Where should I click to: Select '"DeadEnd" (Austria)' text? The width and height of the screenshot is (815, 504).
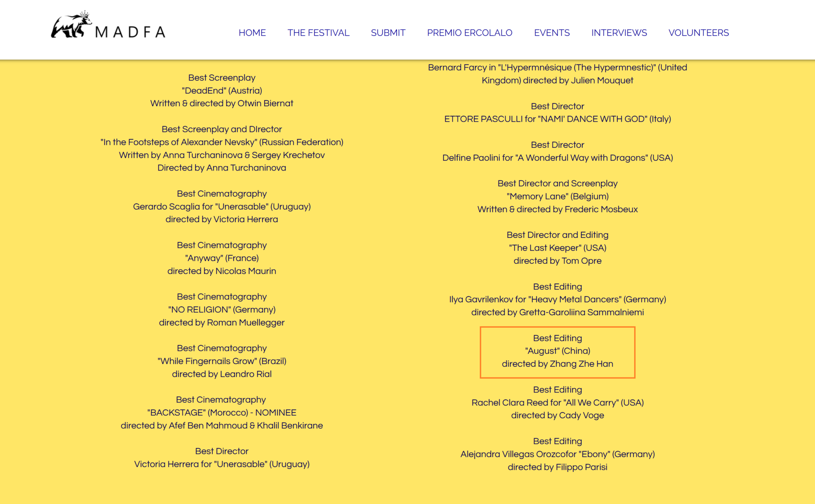tap(222, 90)
